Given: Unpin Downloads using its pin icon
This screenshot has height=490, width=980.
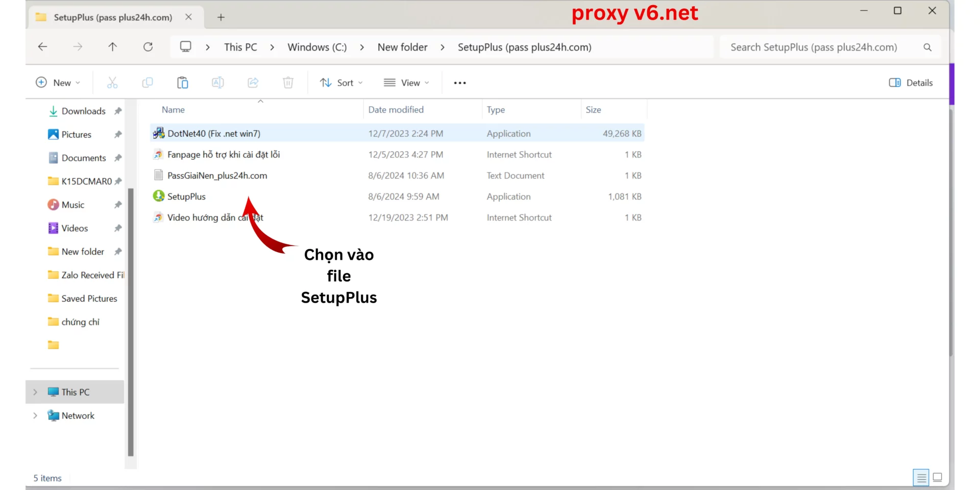Looking at the screenshot, I should point(118,111).
